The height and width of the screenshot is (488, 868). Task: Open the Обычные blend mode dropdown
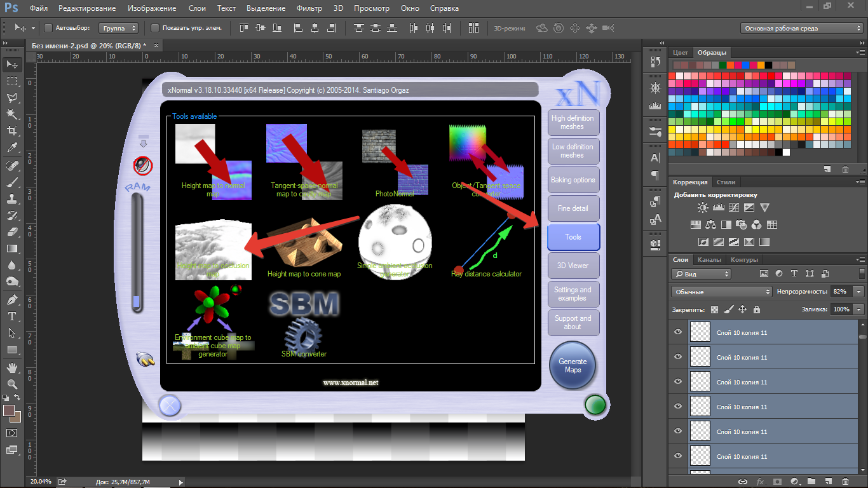pos(721,292)
